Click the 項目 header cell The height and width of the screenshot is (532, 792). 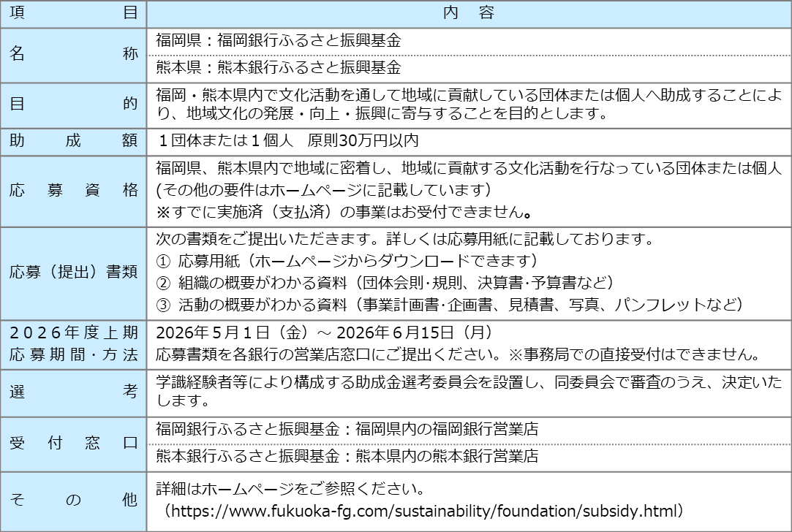coord(73,13)
